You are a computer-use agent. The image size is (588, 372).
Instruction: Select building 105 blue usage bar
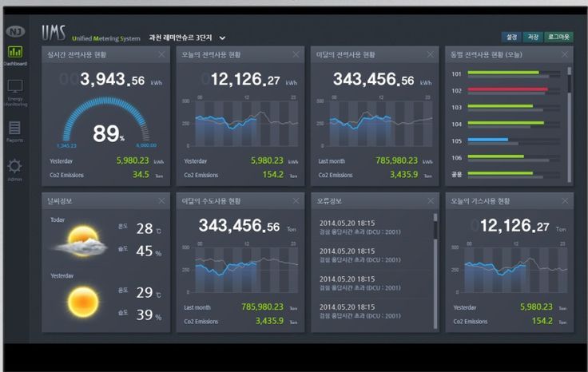(487, 140)
